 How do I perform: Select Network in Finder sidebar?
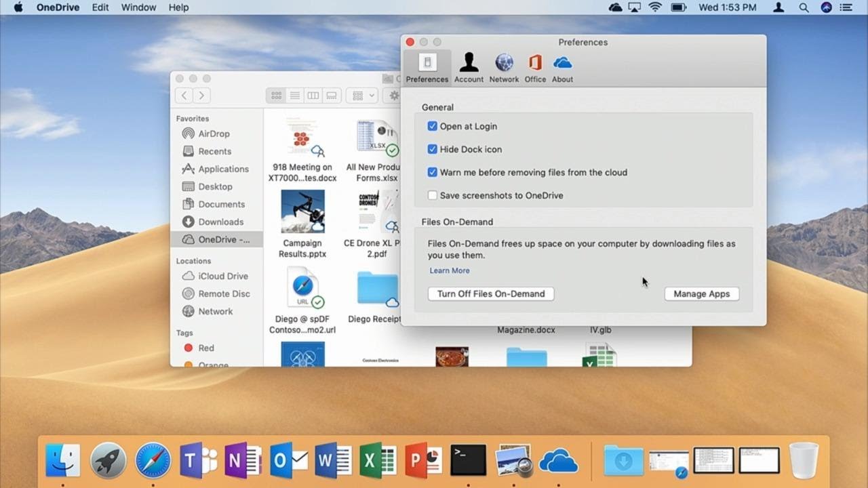tap(216, 311)
